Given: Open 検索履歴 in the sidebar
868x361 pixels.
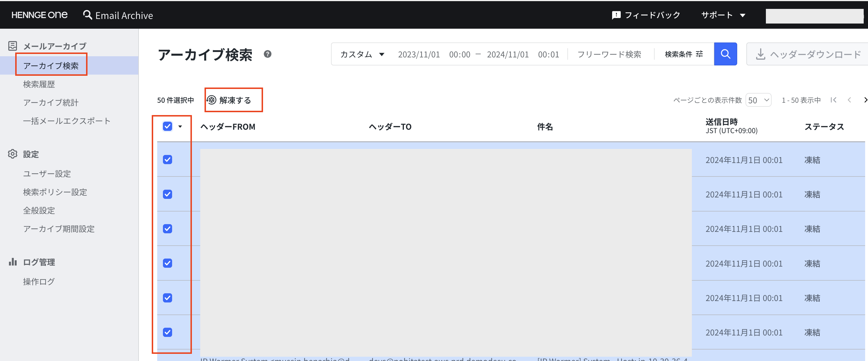Looking at the screenshot, I should click(x=39, y=84).
